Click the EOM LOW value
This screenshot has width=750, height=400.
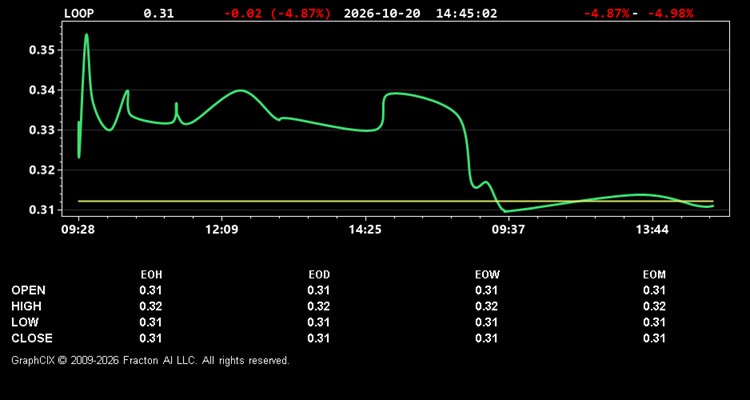(654, 322)
